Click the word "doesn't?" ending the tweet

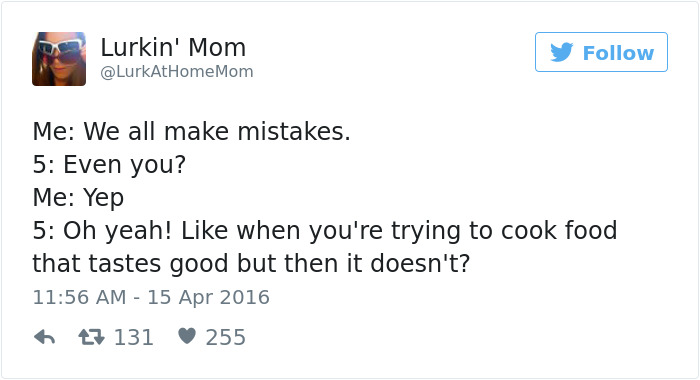tap(420, 263)
